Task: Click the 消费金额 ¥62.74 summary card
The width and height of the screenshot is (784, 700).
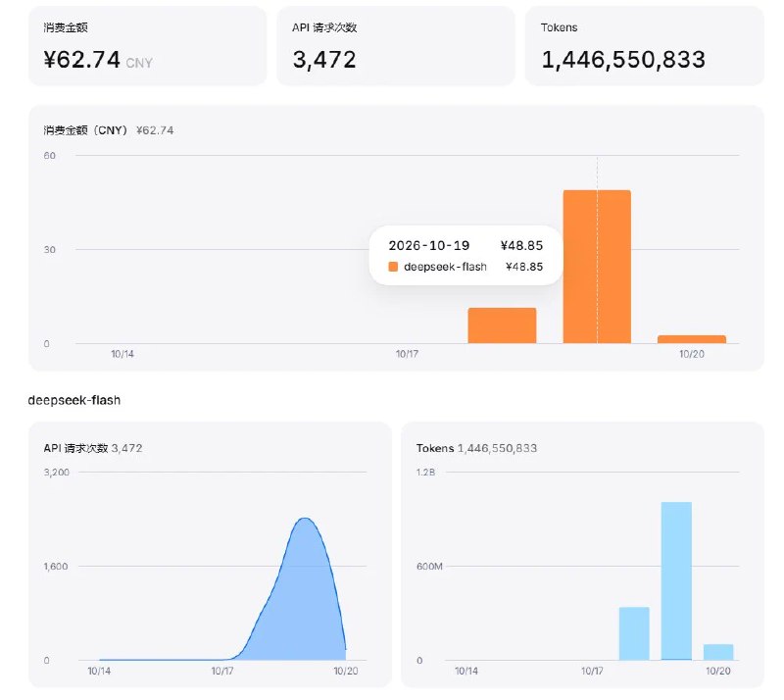Action: pyautogui.click(x=148, y=46)
